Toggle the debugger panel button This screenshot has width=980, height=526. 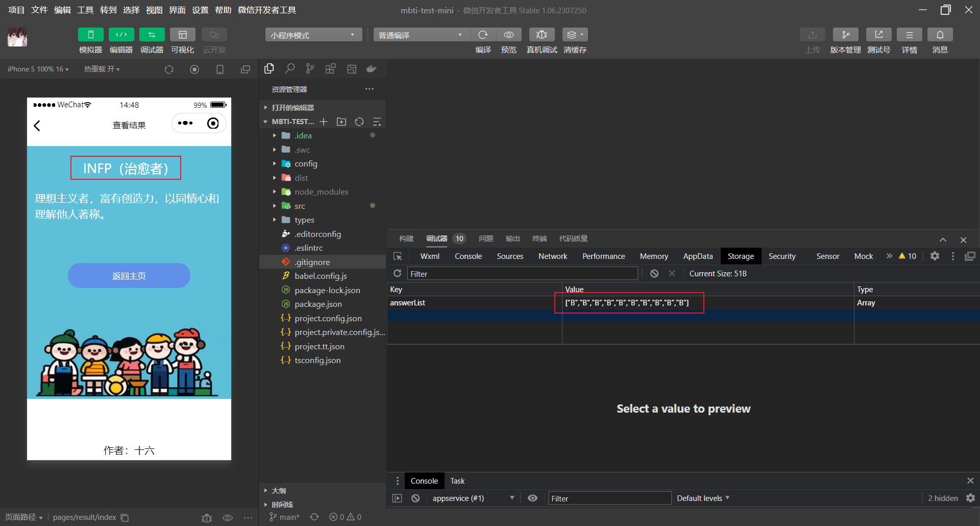tap(152, 35)
